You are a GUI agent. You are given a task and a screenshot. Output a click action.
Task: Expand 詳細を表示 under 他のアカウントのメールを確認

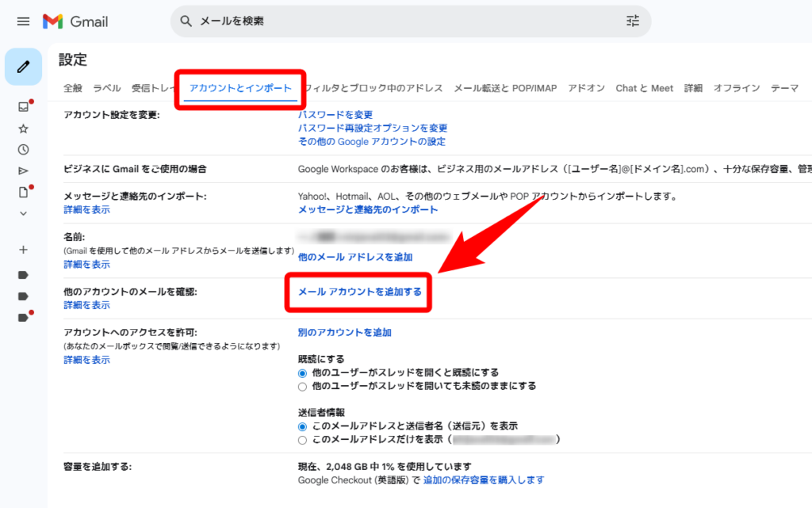point(86,305)
